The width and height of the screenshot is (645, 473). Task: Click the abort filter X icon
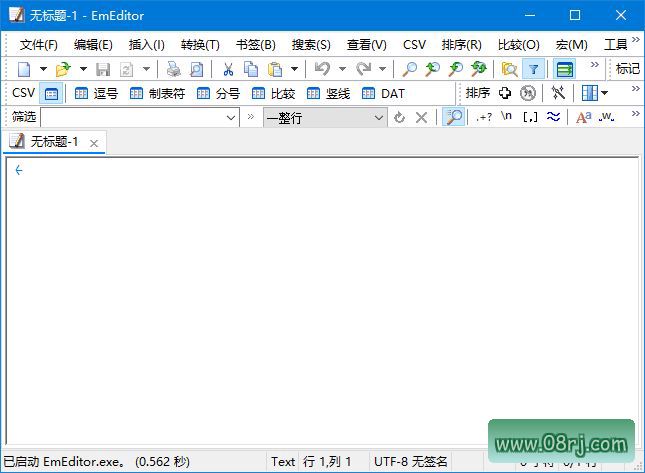point(421,118)
